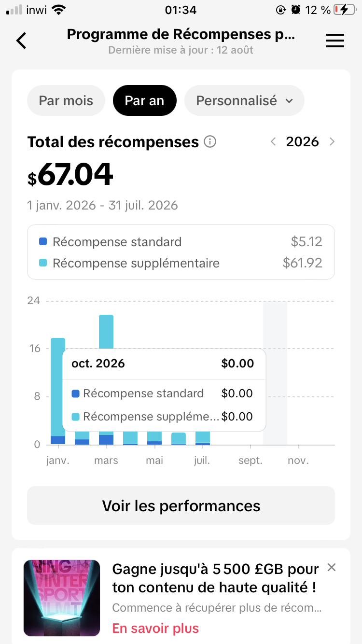Viewport: 362px width, 644px height.
Task: Expand the Personnalisé dropdown
Action: coord(244,100)
